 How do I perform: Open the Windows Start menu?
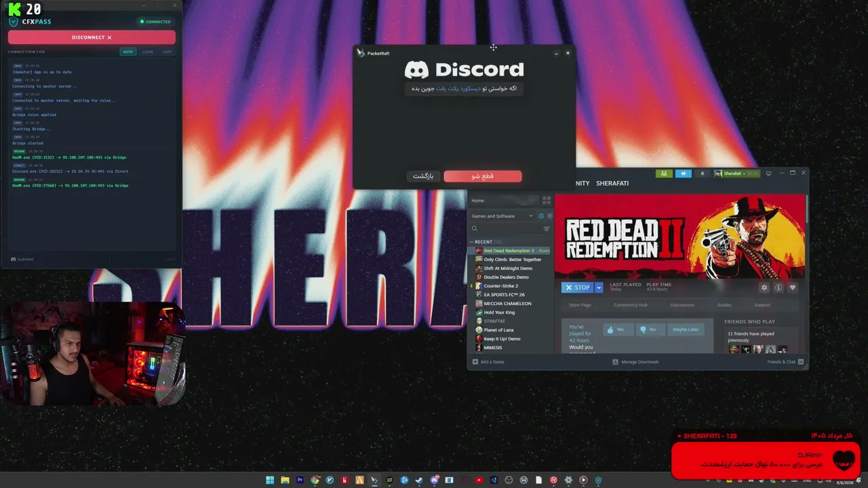click(270, 481)
